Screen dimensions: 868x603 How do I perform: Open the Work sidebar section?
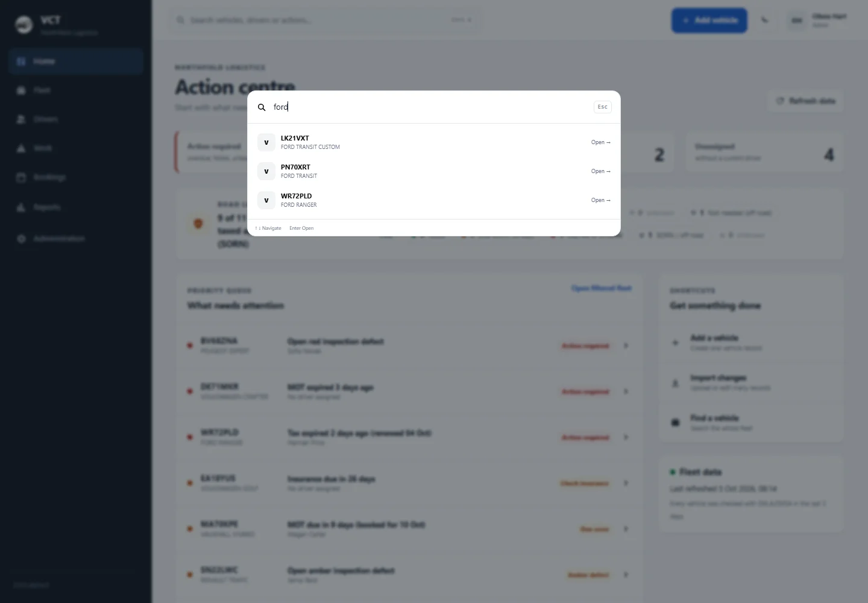pos(76,148)
